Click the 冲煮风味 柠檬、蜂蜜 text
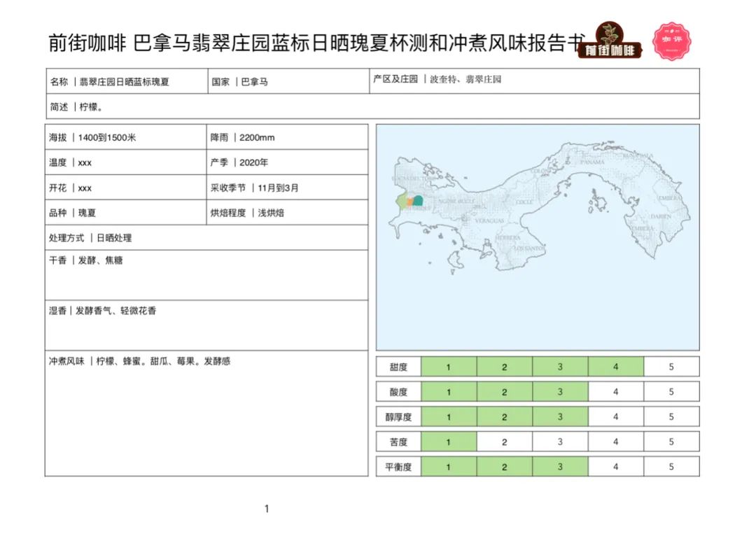 (139, 361)
